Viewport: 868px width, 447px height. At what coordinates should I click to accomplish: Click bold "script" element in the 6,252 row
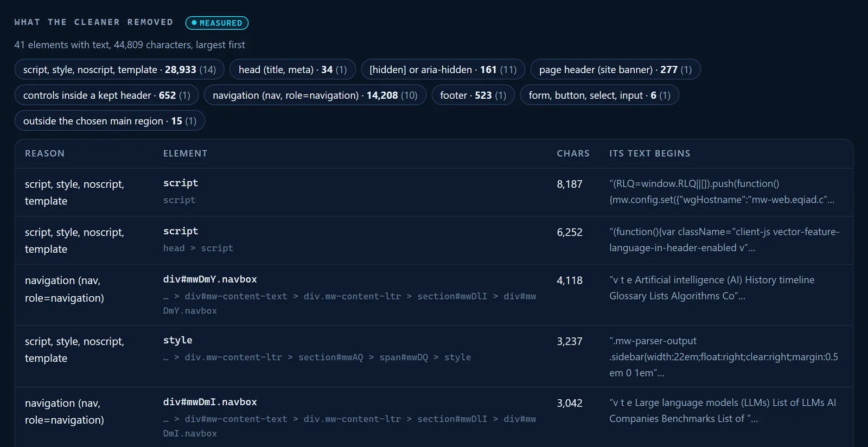point(181,231)
